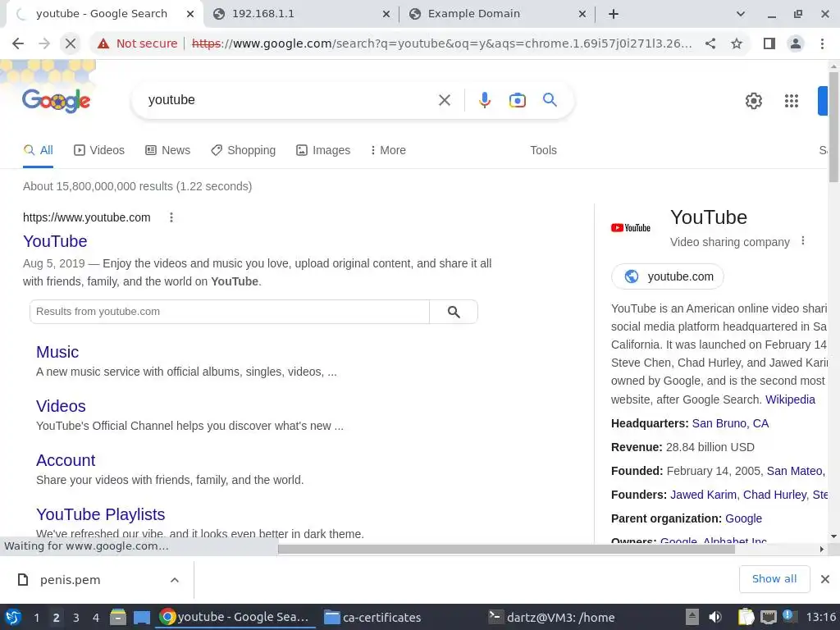Click the Not secure warning icon

point(103,43)
